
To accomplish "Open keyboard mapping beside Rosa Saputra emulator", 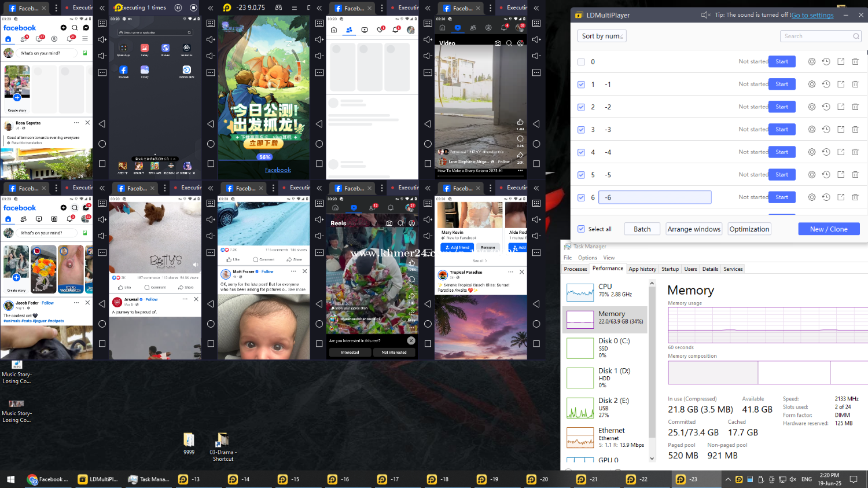I will (x=102, y=23).
